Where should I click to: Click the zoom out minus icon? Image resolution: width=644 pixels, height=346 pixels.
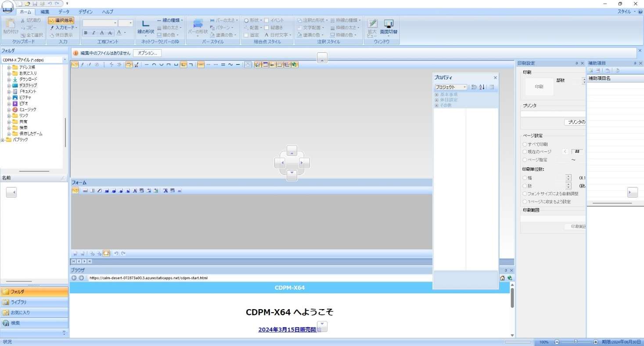557,342
